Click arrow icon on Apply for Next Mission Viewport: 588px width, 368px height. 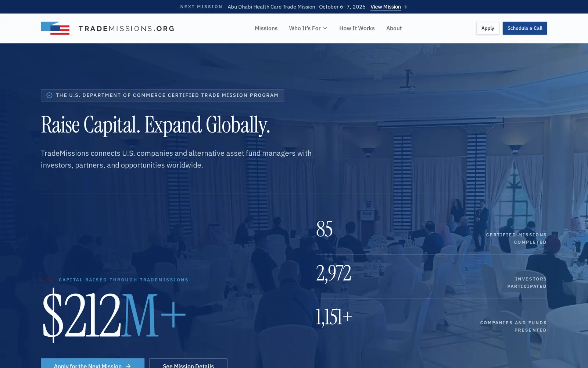128,366
